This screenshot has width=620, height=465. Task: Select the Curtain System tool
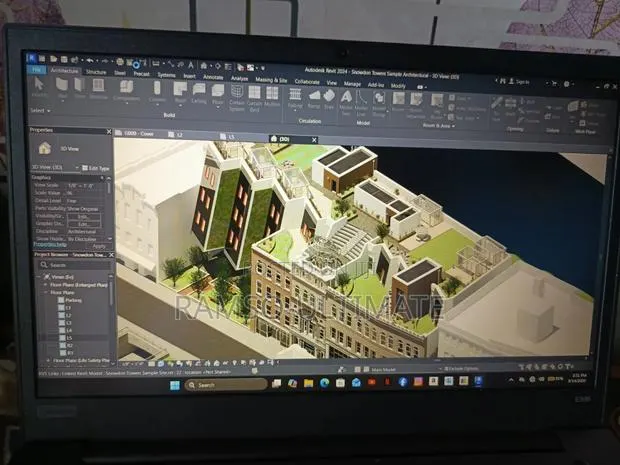(x=237, y=97)
